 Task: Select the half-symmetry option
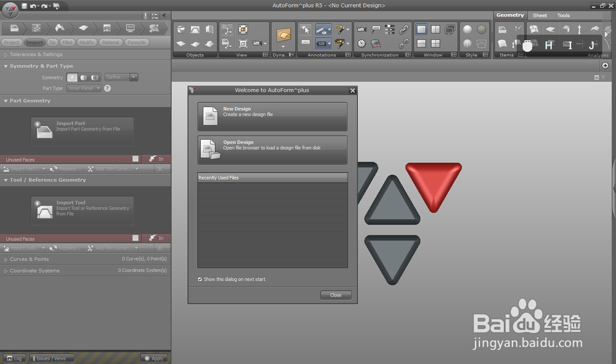pyautogui.click(x=84, y=78)
